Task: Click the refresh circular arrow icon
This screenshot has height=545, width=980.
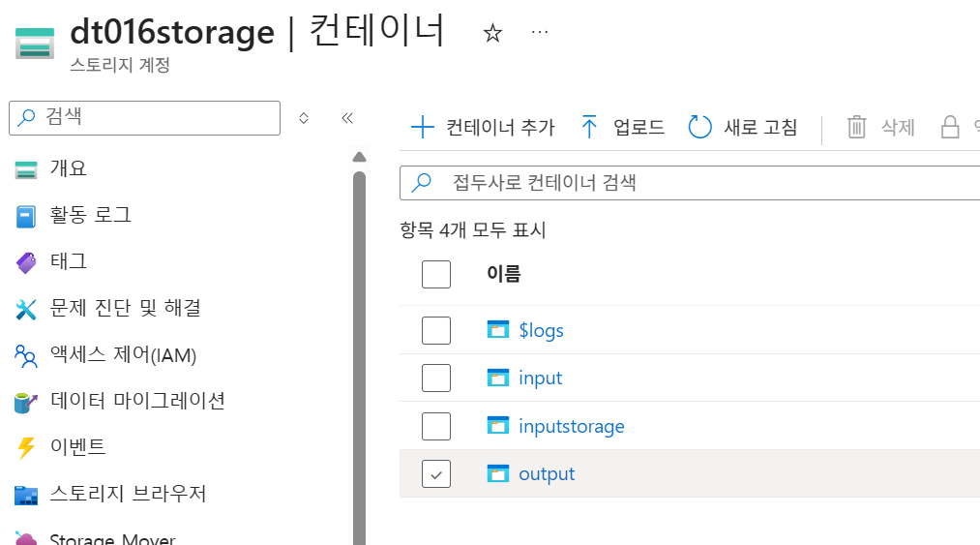Action: coord(699,127)
